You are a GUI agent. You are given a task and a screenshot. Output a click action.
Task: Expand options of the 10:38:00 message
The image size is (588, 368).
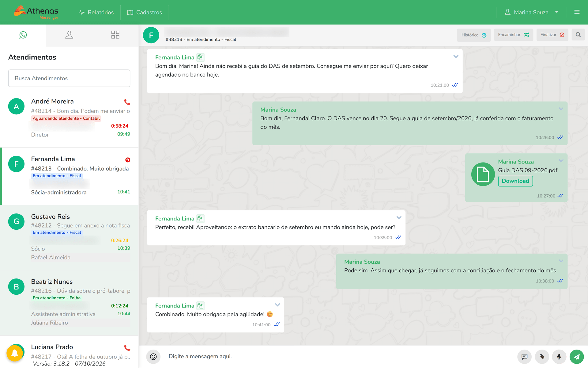click(x=561, y=261)
